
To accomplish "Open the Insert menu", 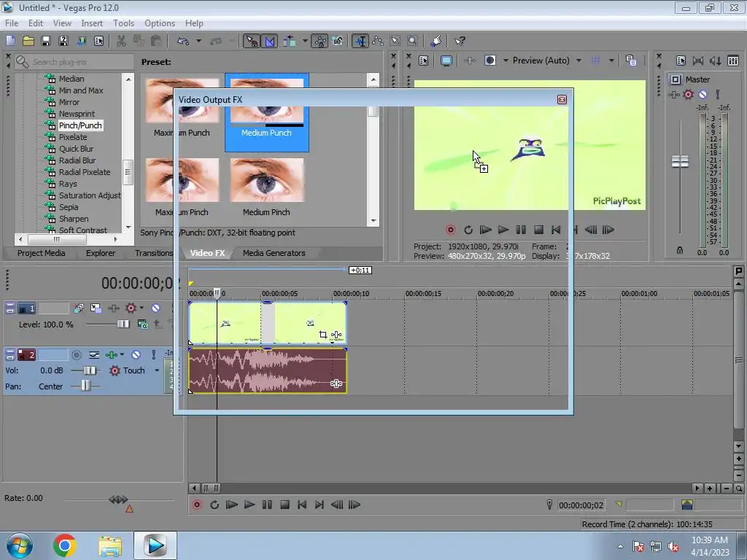I will (92, 23).
